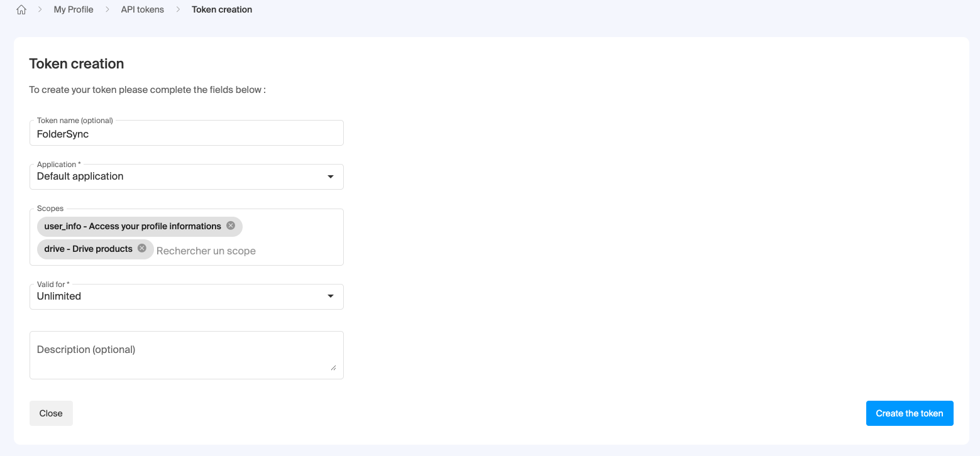Click the dropdown arrow on the Valid for field
This screenshot has width=980, height=456.
(330, 296)
